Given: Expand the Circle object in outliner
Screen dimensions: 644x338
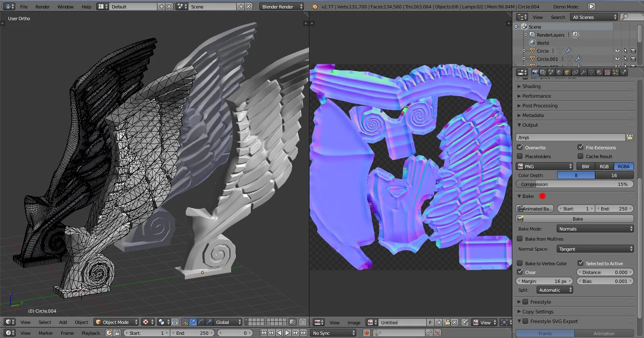Looking at the screenshot, I should click(524, 51).
